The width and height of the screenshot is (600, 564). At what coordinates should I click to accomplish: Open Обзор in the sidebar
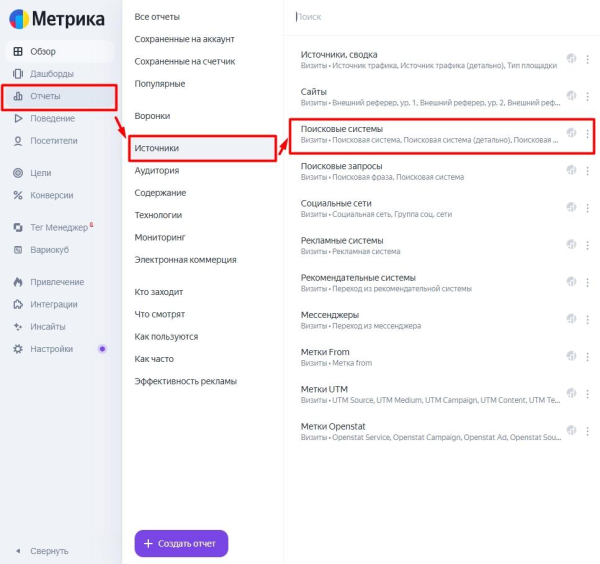[x=42, y=51]
